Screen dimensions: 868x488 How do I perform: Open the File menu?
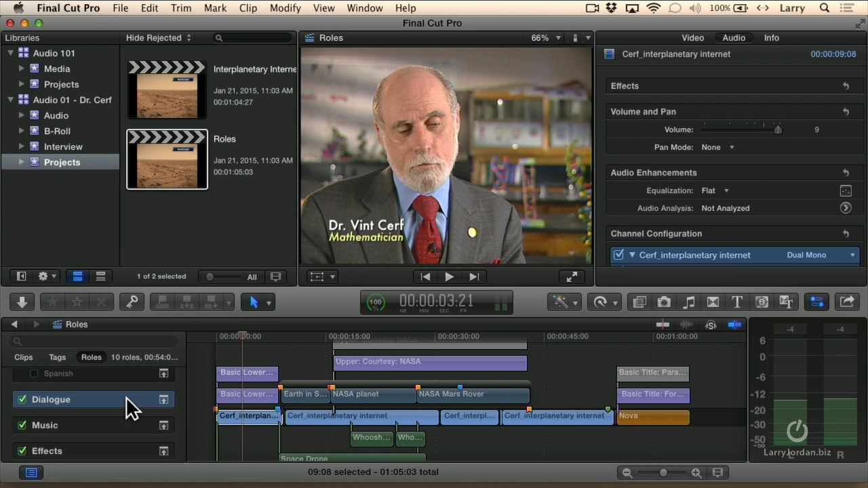pyautogui.click(x=121, y=8)
